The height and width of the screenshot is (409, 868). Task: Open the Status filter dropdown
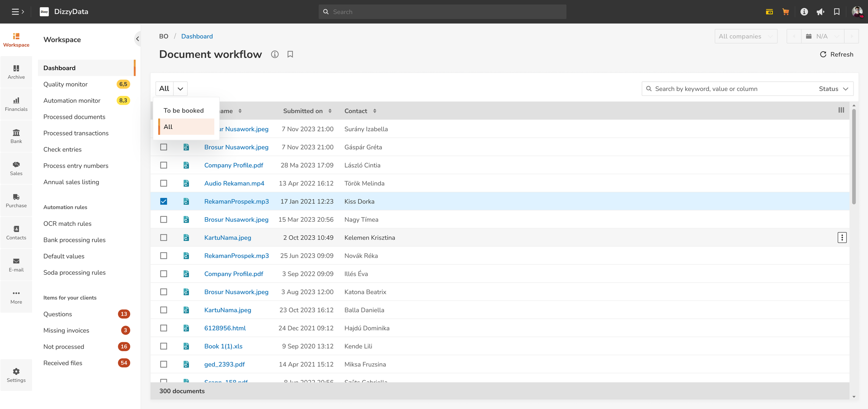point(833,89)
